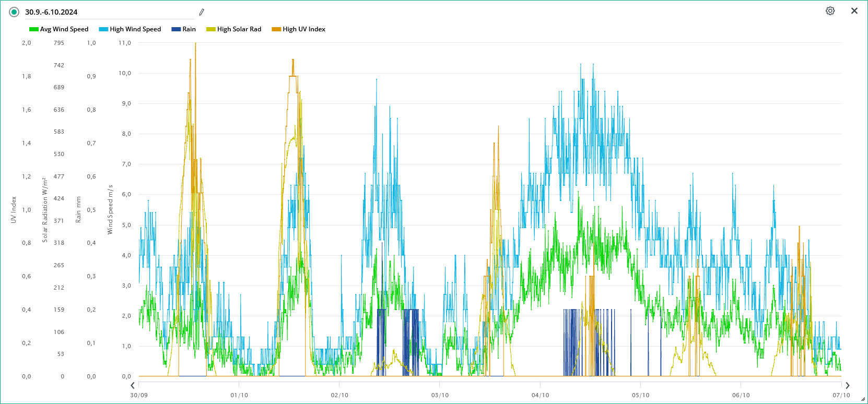
Task: Click the 04/10 date label on x-axis
Action: point(540,395)
